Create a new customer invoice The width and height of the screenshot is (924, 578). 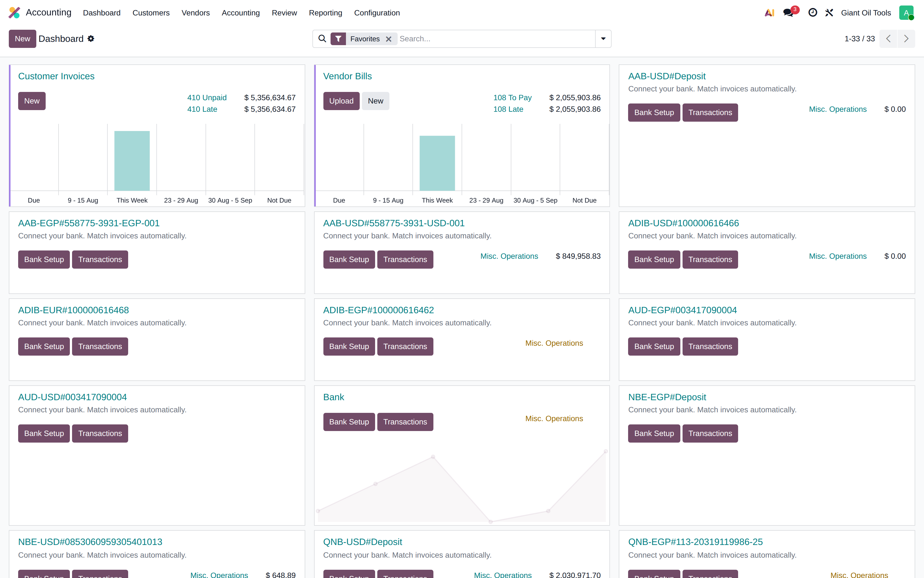pyautogui.click(x=32, y=101)
